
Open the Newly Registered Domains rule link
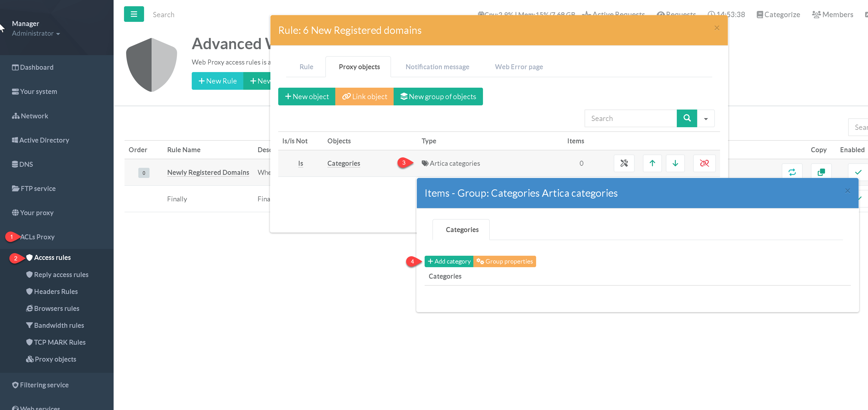tap(208, 172)
